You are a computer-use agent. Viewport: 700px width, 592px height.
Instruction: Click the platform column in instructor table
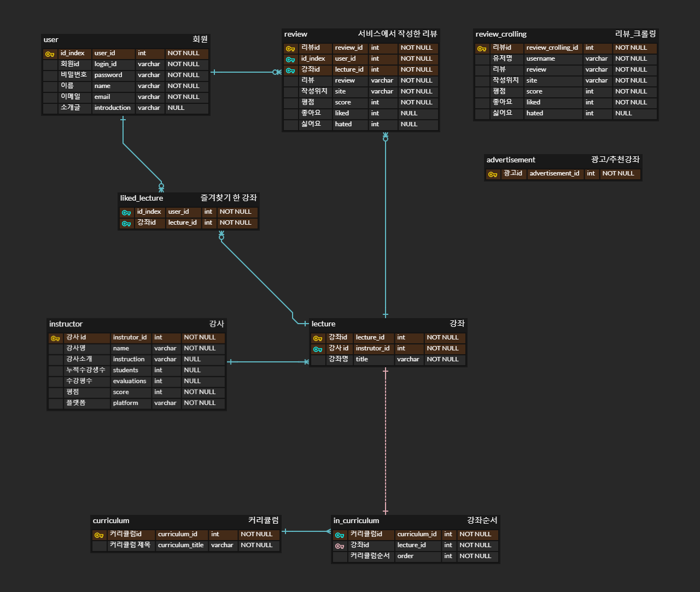pyautogui.click(x=126, y=403)
